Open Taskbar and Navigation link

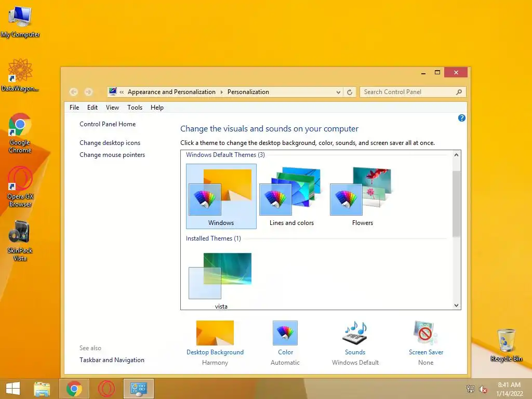click(x=112, y=360)
